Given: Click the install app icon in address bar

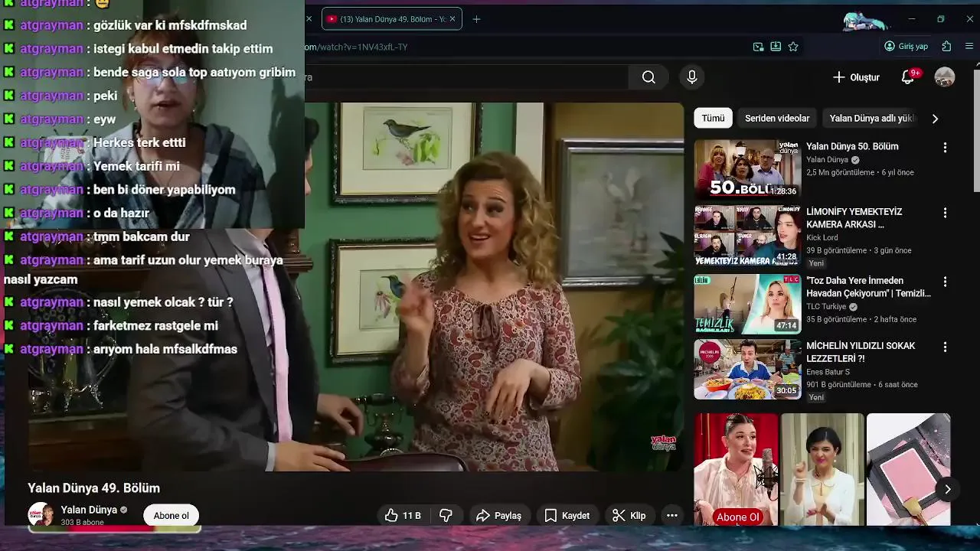Looking at the screenshot, I should coord(776,47).
